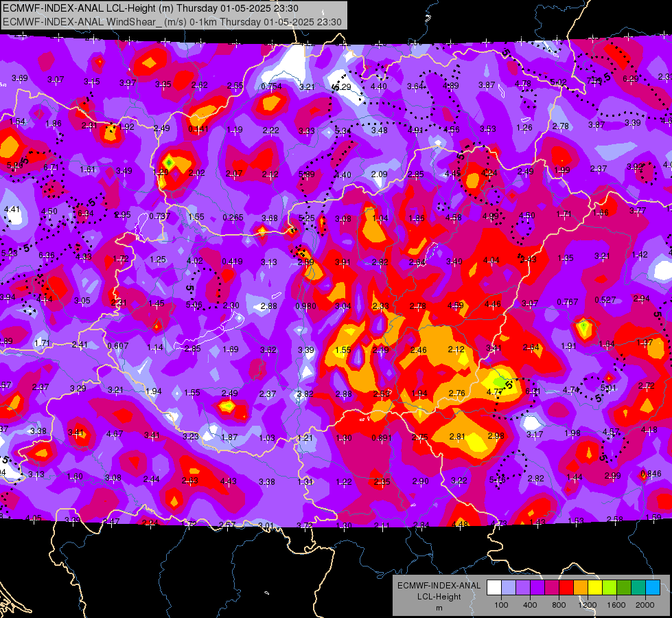
Task: Click wind shear value 4.67
Action: coord(115,434)
